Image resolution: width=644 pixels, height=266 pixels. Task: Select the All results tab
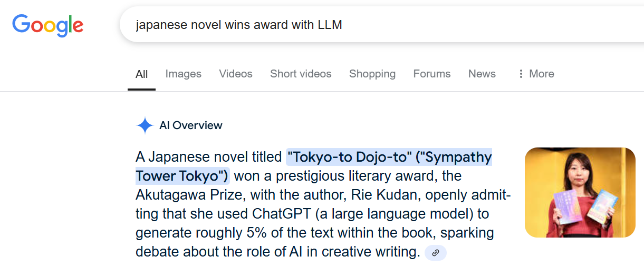[x=141, y=74]
